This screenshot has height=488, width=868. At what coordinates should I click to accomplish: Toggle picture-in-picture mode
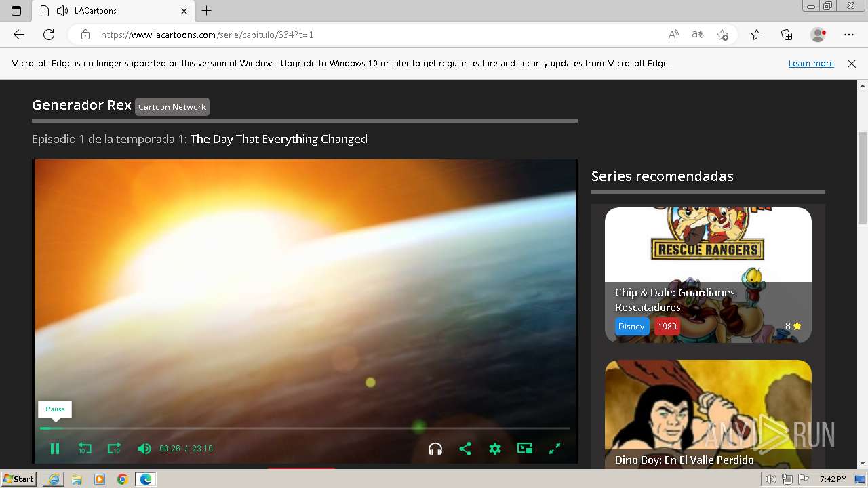[525, 449]
